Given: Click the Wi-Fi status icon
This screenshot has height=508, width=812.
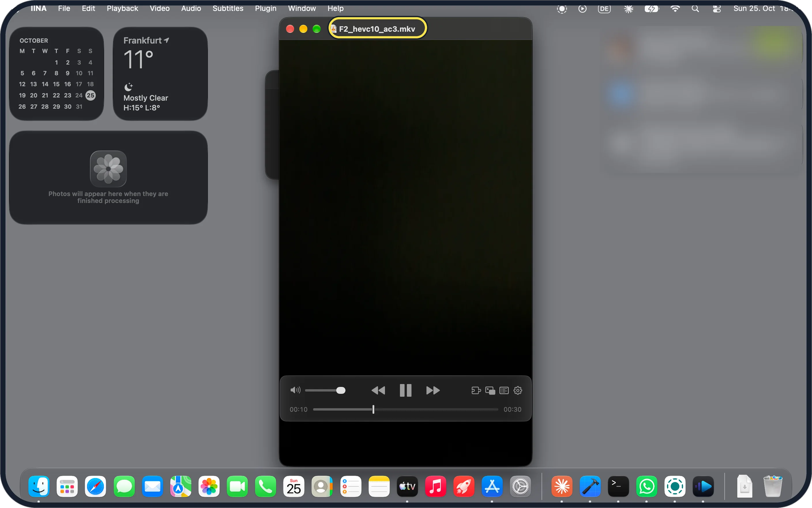Looking at the screenshot, I should (x=674, y=9).
